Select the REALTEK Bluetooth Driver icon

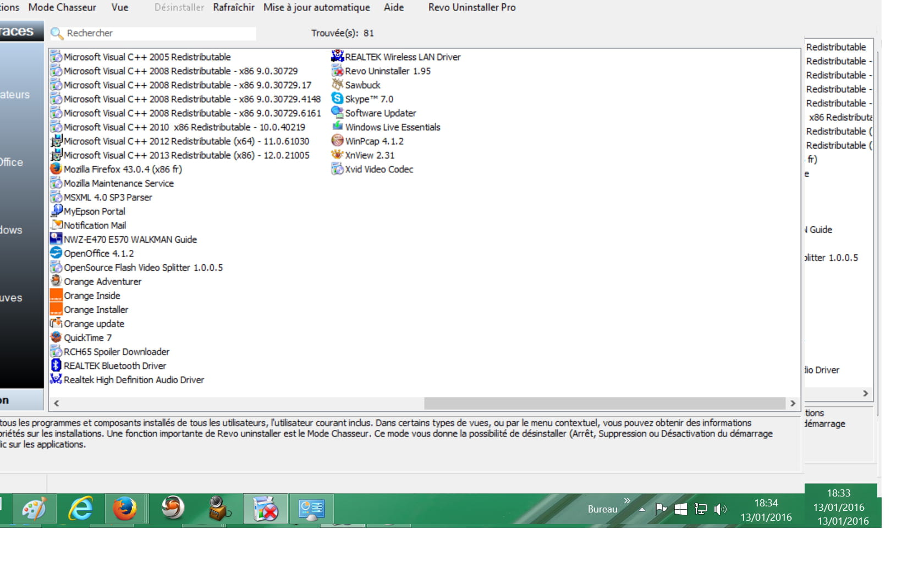[x=56, y=365]
